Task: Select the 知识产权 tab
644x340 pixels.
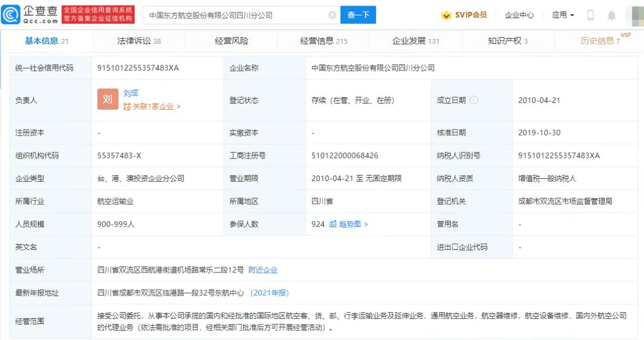Action: point(508,41)
